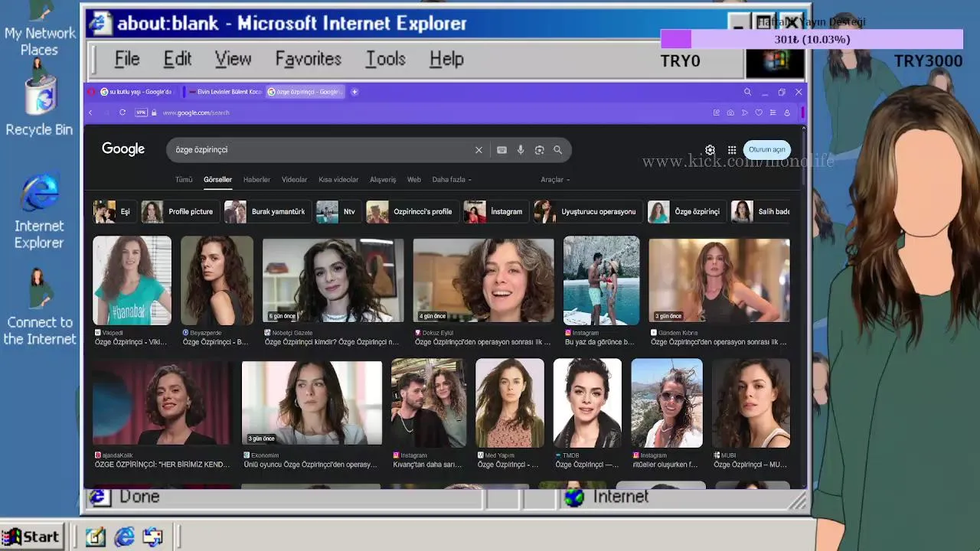Select the Web search tab
The width and height of the screenshot is (980, 551).
[414, 180]
